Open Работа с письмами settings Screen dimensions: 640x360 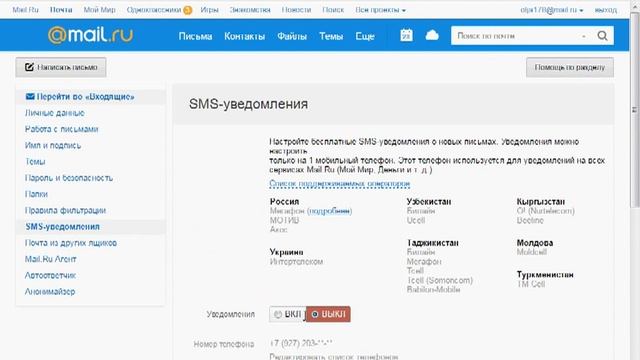click(62, 129)
